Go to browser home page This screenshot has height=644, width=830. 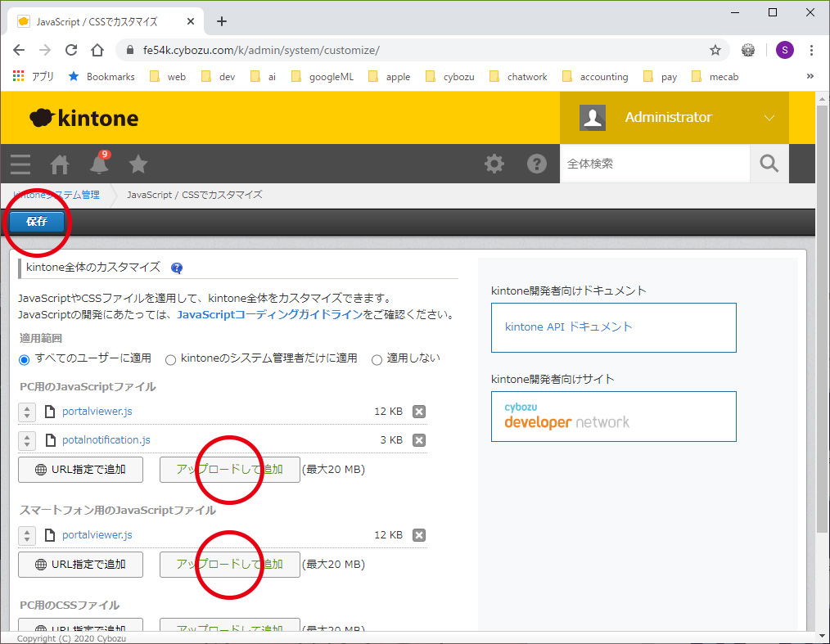[97, 50]
